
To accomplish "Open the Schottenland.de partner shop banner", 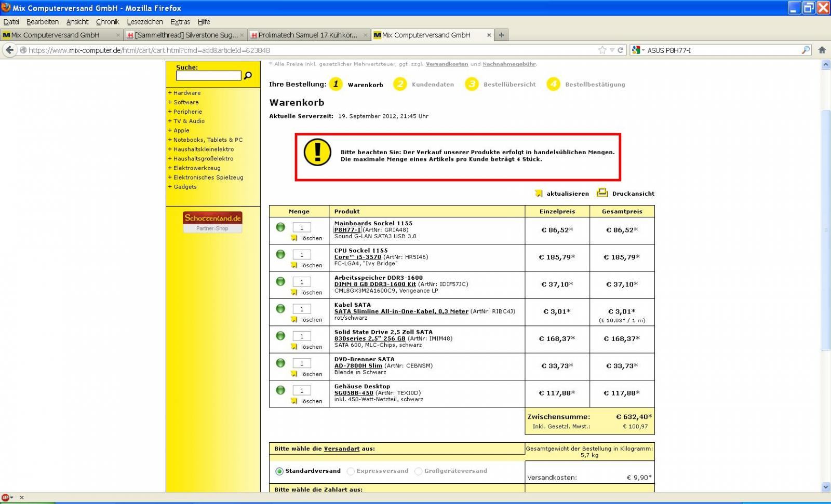I will pyautogui.click(x=212, y=222).
